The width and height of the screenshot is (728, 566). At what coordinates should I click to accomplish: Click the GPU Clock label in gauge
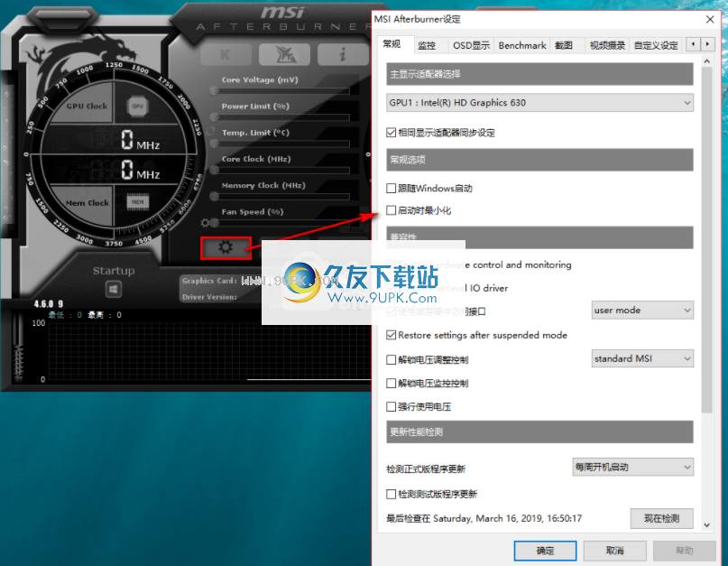pyautogui.click(x=87, y=106)
